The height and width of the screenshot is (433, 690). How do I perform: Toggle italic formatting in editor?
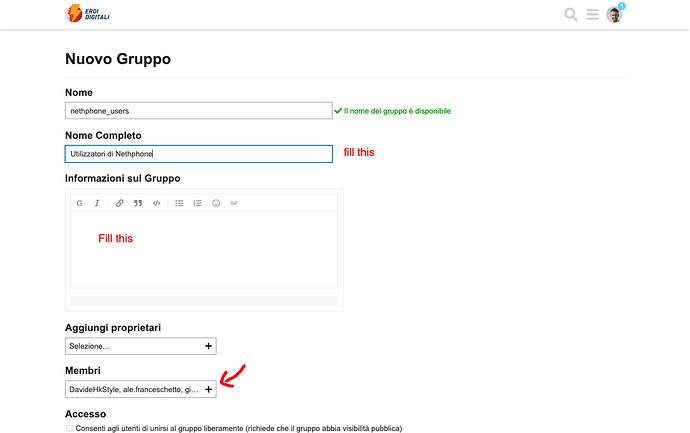click(x=97, y=203)
